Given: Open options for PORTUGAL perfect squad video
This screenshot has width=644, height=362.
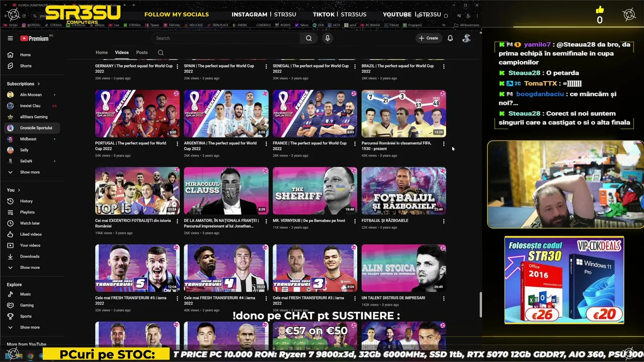Looking at the screenshot, I should pyautogui.click(x=177, y=144).
